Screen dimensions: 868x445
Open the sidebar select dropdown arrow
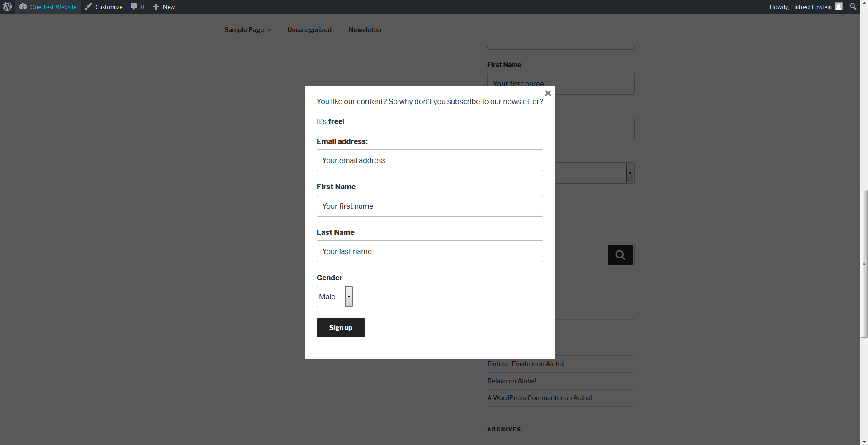click(630, 173)
